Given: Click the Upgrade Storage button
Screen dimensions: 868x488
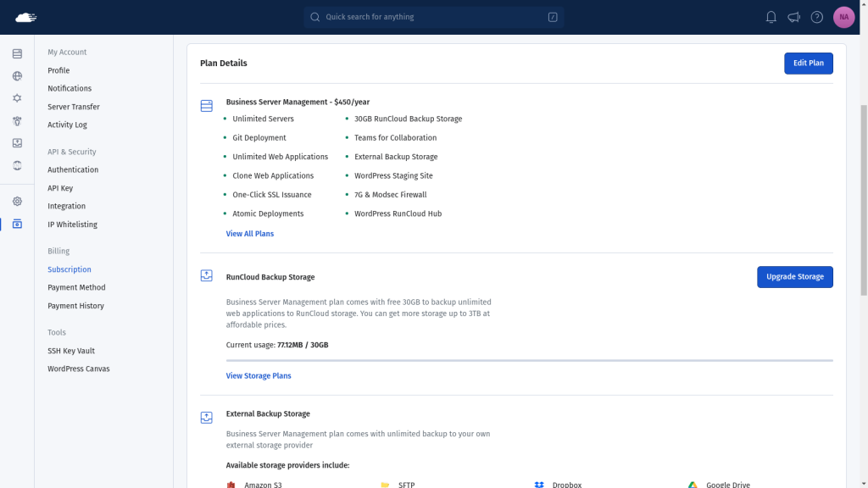Looking at the screenshot, I should [795, 277].
